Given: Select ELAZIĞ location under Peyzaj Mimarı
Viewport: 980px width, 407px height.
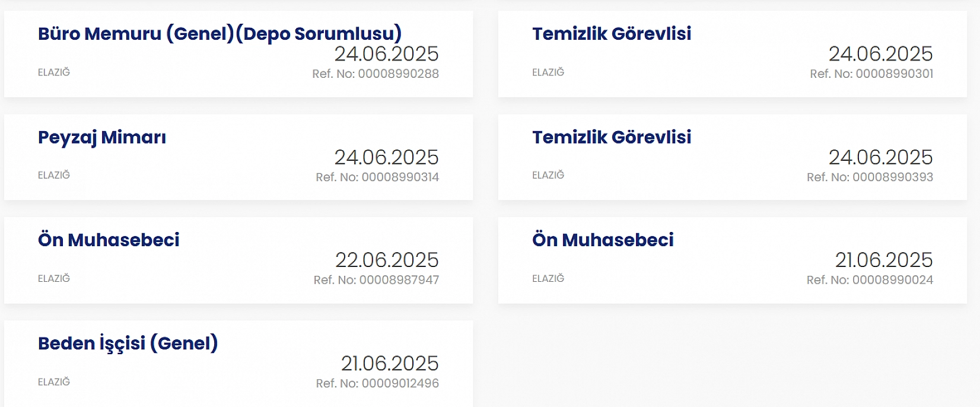Looking at the screenshot, I should click(x=54, y=175).
